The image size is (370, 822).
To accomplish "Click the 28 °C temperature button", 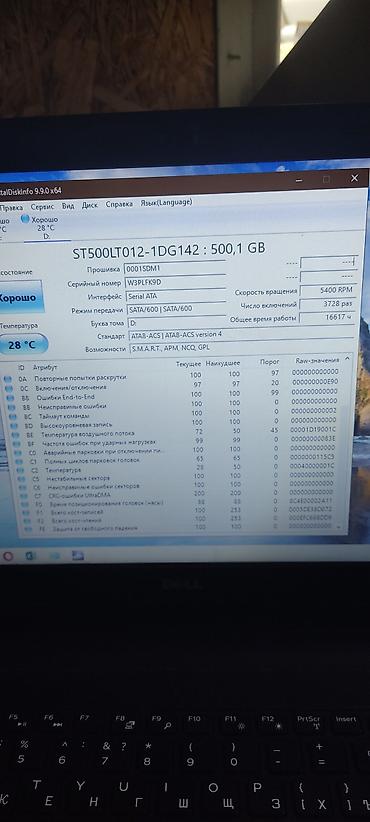I will 23,344.
